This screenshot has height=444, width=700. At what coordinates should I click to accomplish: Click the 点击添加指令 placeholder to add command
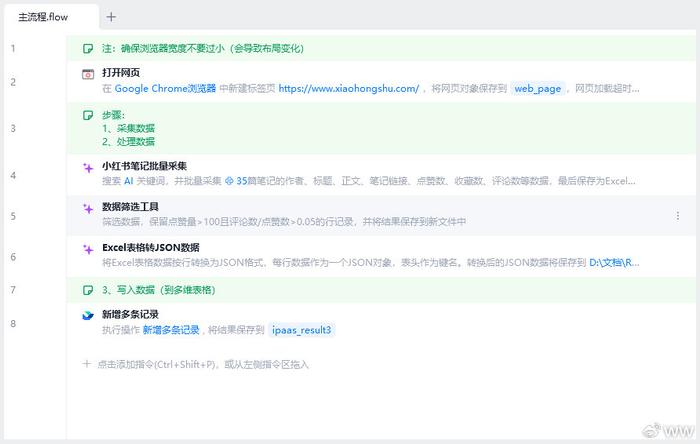click(x=203, y=365)
